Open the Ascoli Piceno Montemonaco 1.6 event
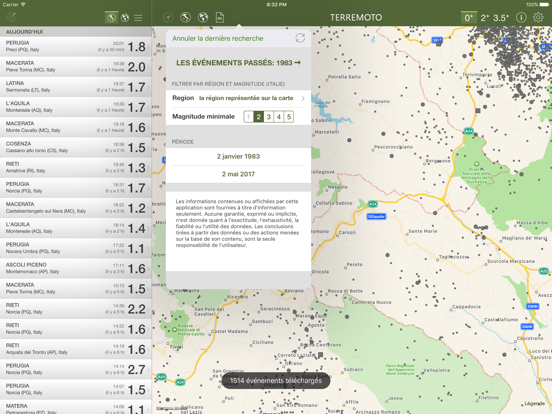Image resolution: width=552 pixels, height=414 pixels. (76, 269)
